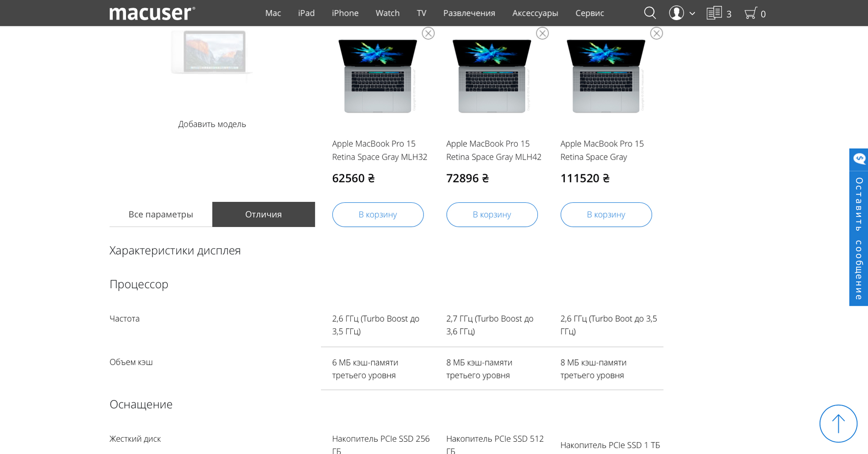Go to macuser logo home

pyautogui.click(x=152, y=13)
